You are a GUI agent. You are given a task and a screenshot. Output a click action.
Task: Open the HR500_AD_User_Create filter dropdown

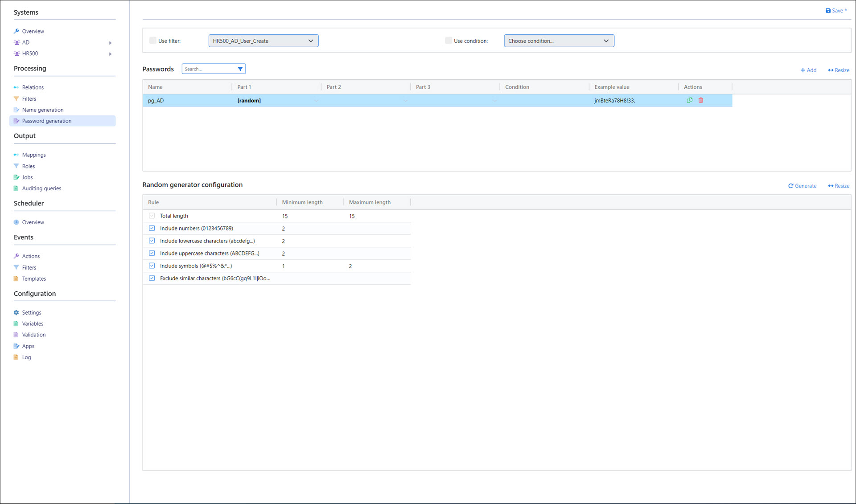pyautogui.click(x=263, y=41)
